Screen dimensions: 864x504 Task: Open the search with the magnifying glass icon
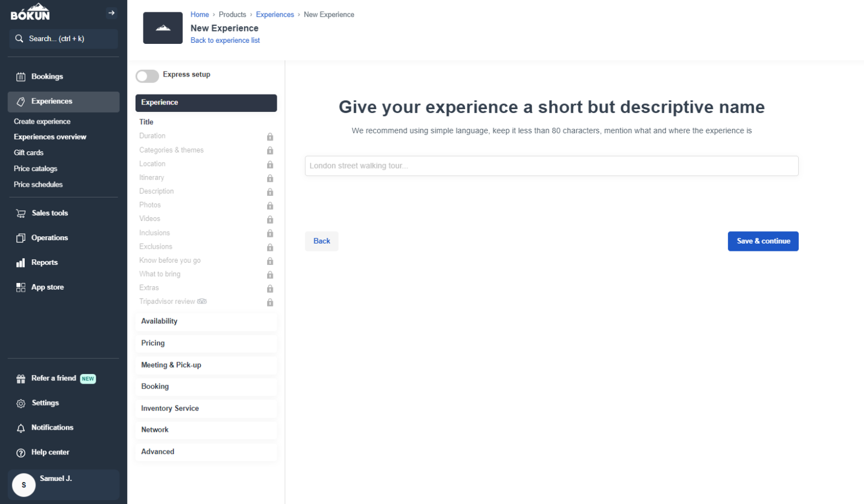point(19,38)
